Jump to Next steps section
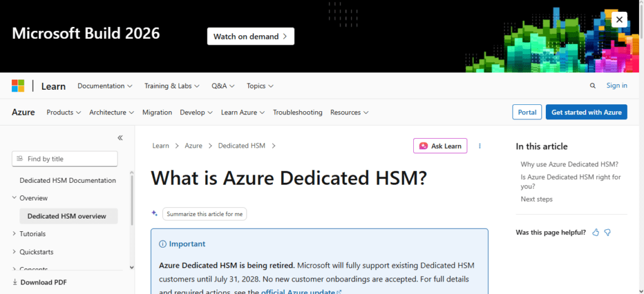This screenshot has width=644, height=294. point(537,199)
